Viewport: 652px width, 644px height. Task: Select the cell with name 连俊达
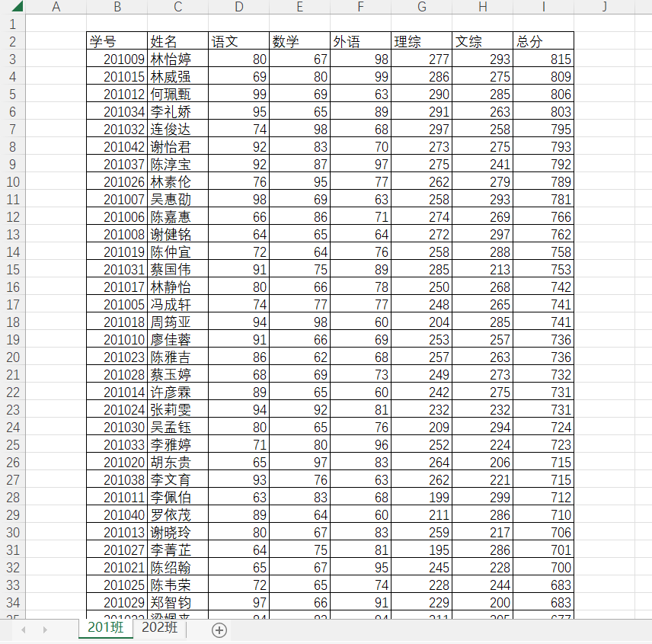177,129
